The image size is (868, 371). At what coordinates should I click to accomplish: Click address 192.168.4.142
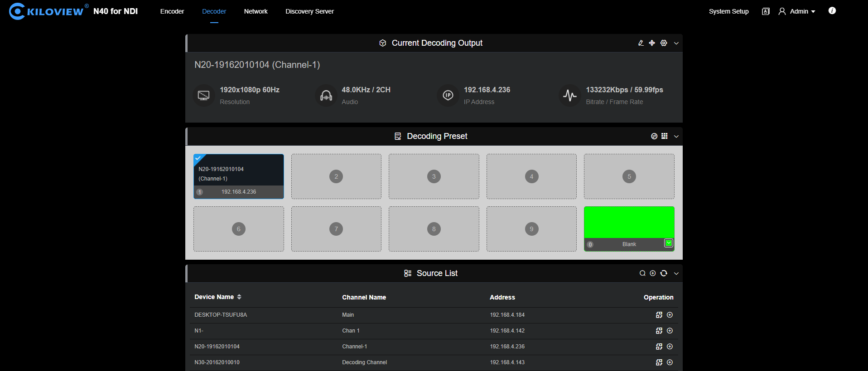point(507,331)
